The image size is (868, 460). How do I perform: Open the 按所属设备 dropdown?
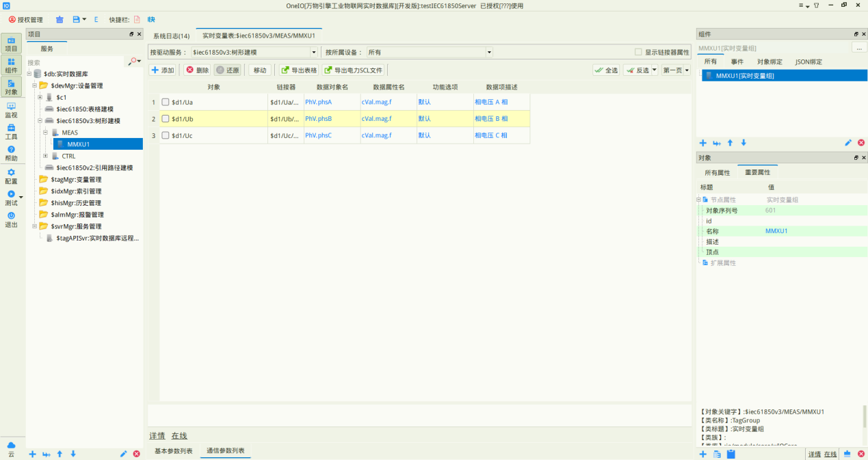429,52
